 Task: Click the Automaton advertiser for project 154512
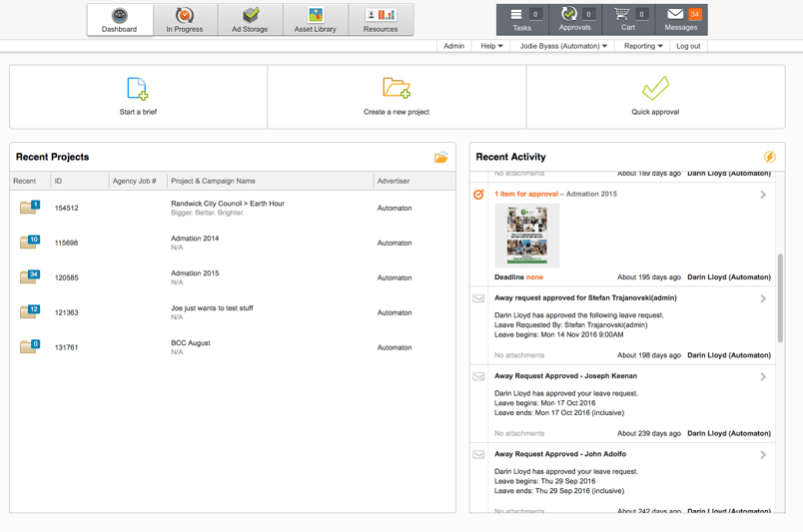pyautogui.click(x=395, y=209)
